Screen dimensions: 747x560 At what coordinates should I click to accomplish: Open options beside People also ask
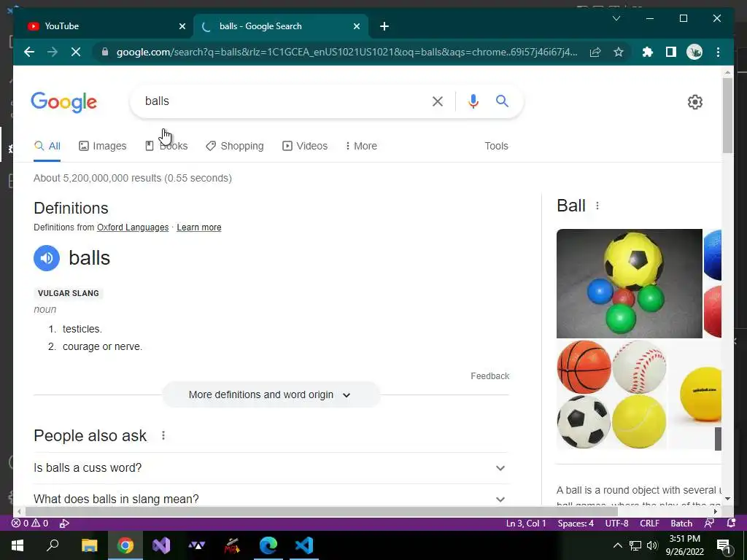coord(163,435)
